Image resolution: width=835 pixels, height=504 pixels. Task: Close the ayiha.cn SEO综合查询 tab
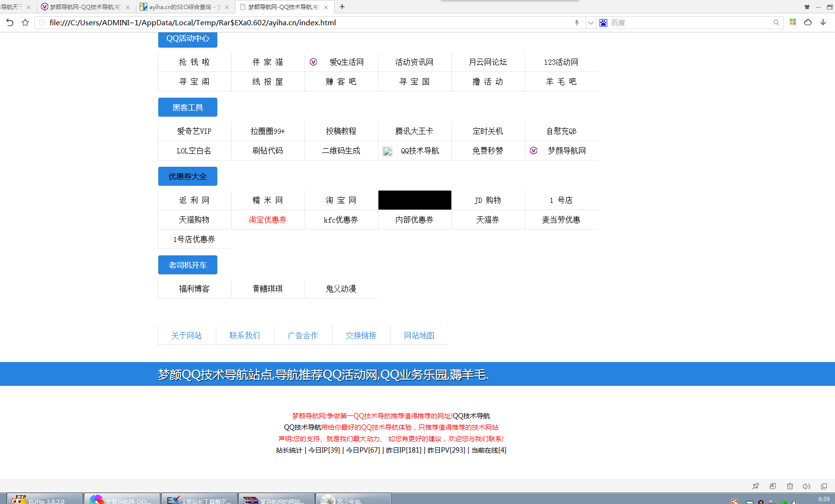pyautogui.click(x=227, y=7)
